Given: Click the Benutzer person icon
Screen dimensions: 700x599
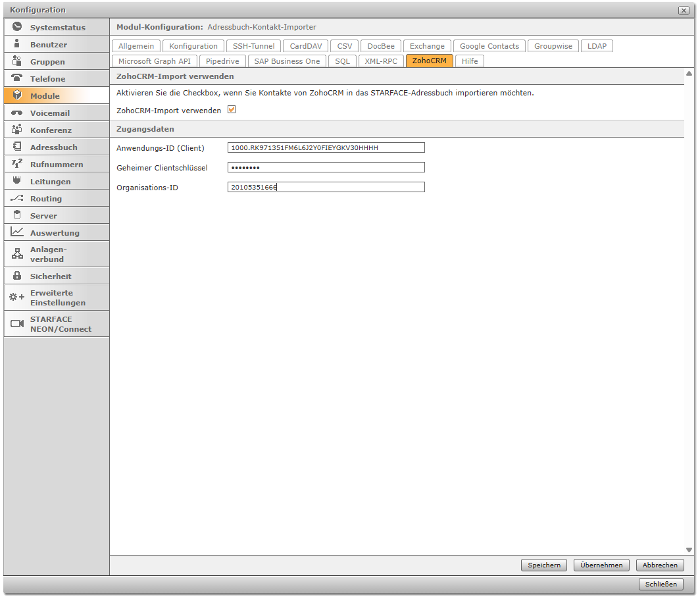Looking at the screenshot, I should click(x=17, y=44).
